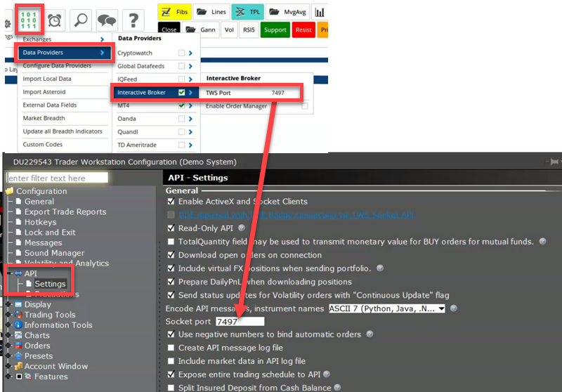Expand the Trading Tools tree node
The height and width of the screenshot is (392, 562).
pyautogui.click(x=8, y=315)
